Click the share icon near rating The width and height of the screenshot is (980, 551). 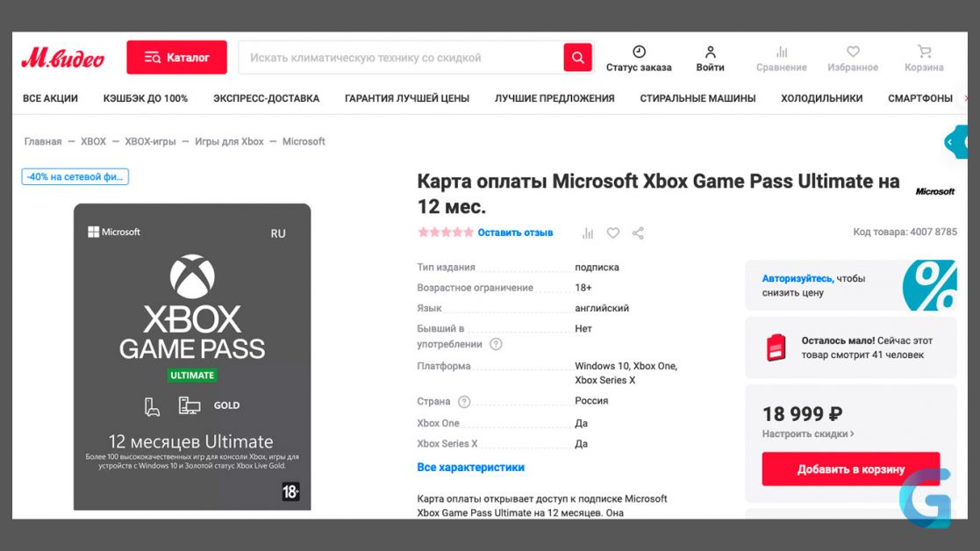638,233
